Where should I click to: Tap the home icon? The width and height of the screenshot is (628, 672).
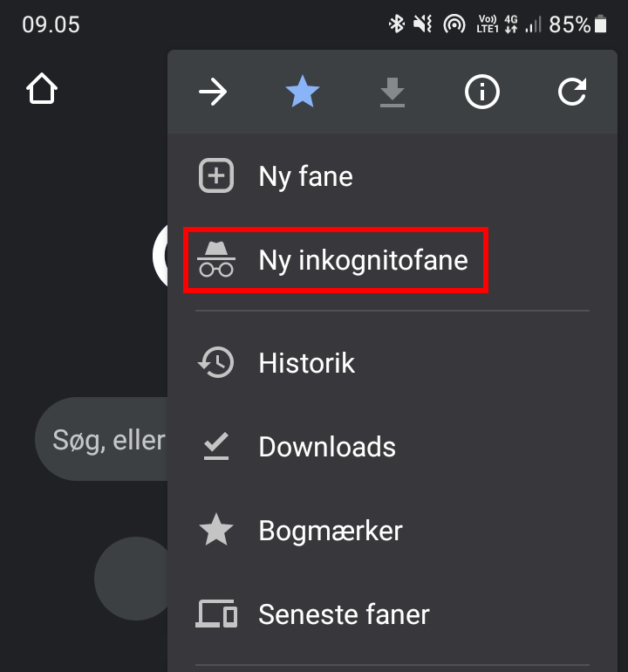(42, 89)
